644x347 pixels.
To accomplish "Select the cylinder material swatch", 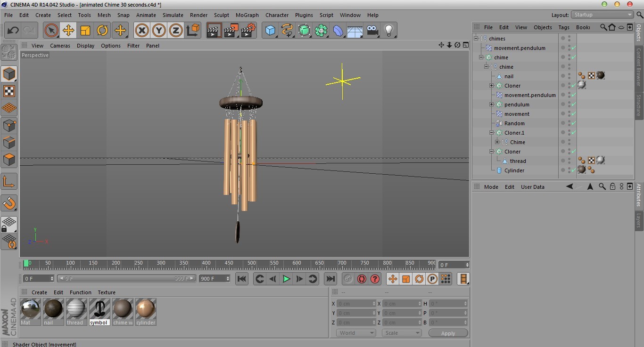I will pyautogui.click(x=146, y=309).
